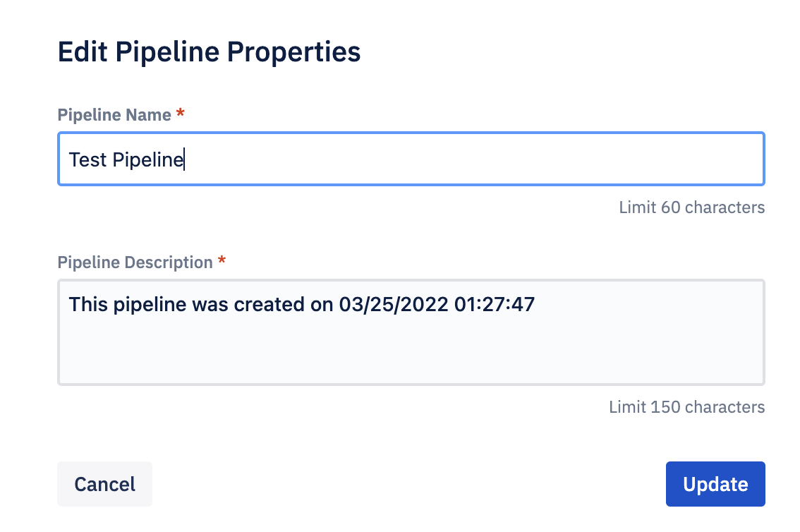The image size is (800, 532).
Task: Place cursor on date 03/25/2022 in description
Action: [394, 305]
